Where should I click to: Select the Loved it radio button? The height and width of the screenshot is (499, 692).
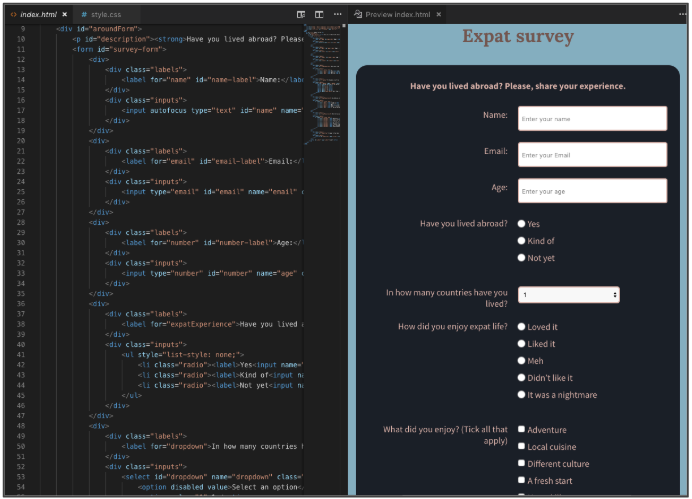pyautogui.click(x=521, y=326)
